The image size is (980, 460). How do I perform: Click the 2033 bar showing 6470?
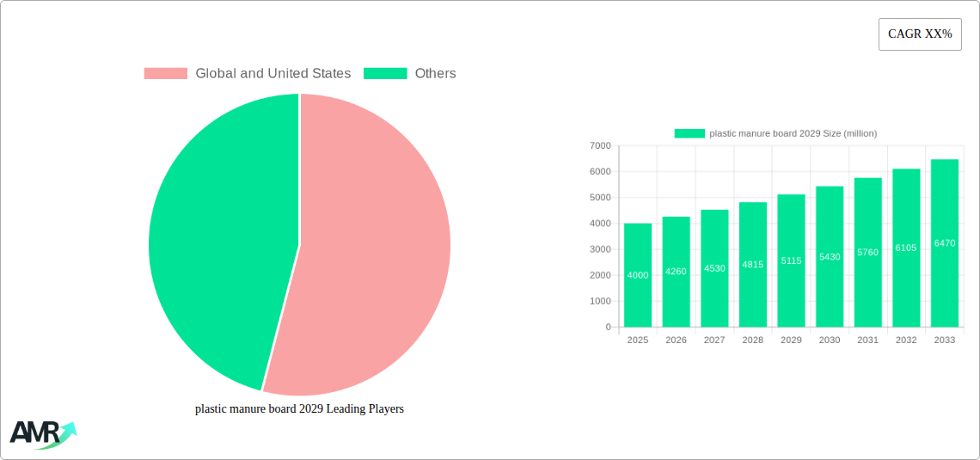click(x=944, y=243)
